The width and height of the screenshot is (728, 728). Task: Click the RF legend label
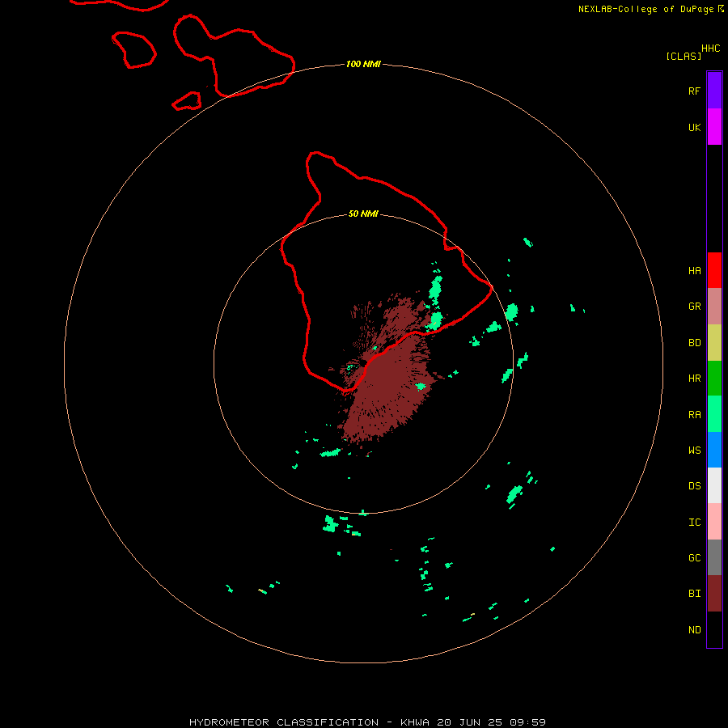pos(694,91)
